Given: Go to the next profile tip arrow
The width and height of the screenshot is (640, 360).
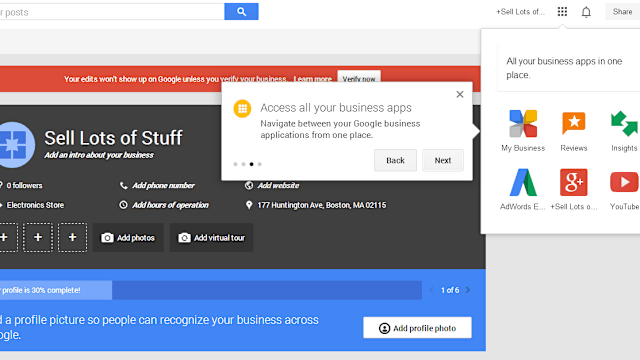Looking at the screenshot, I should point(468,290).
